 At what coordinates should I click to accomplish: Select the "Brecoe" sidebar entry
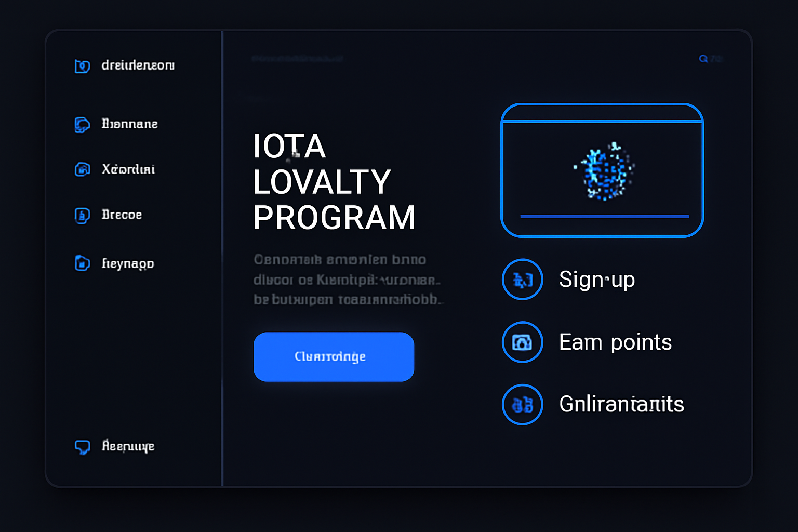(x=122, y=215)
